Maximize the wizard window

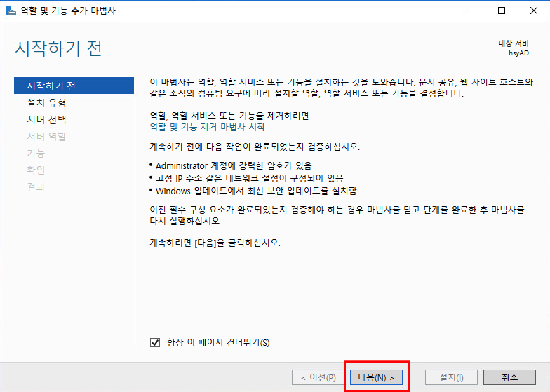(502, 11)
